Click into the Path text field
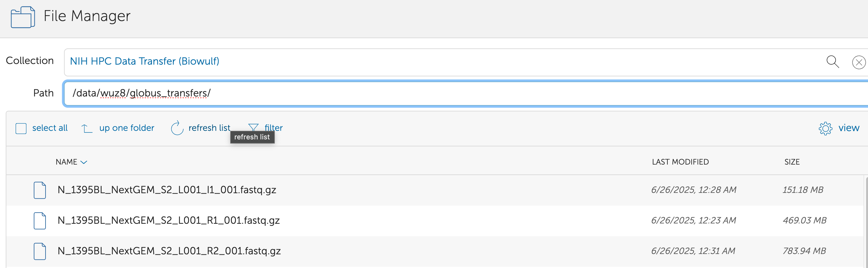 tap(438, 93)
